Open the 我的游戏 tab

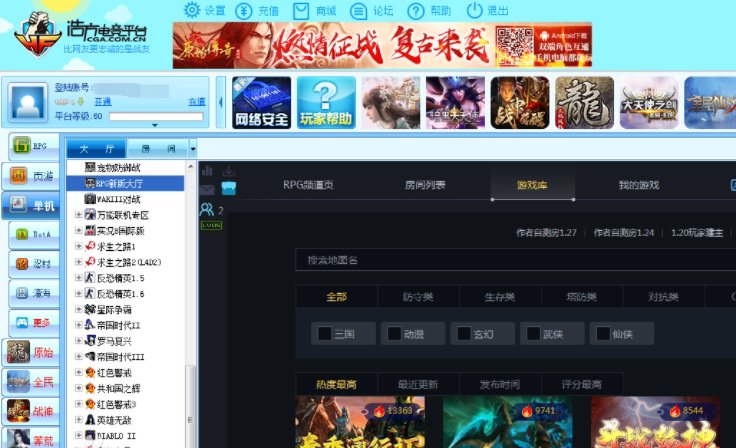[x=639, y=185]
